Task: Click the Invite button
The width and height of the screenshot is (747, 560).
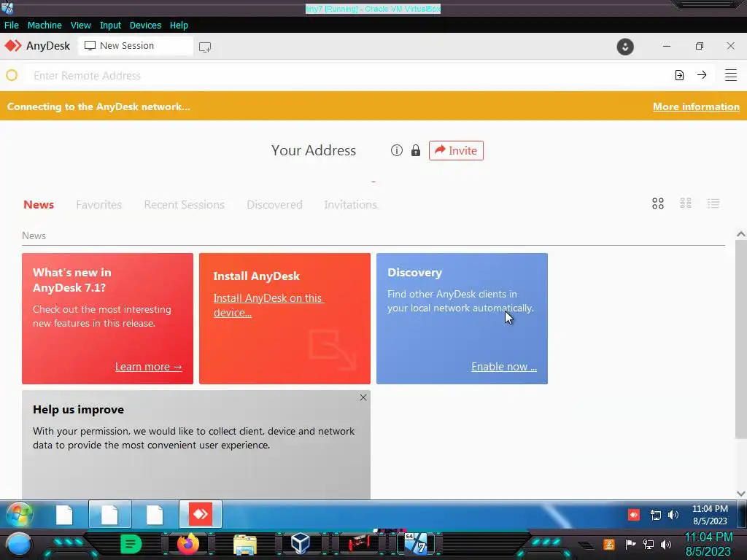Action: pyautogui.click(x=456, y=150)
